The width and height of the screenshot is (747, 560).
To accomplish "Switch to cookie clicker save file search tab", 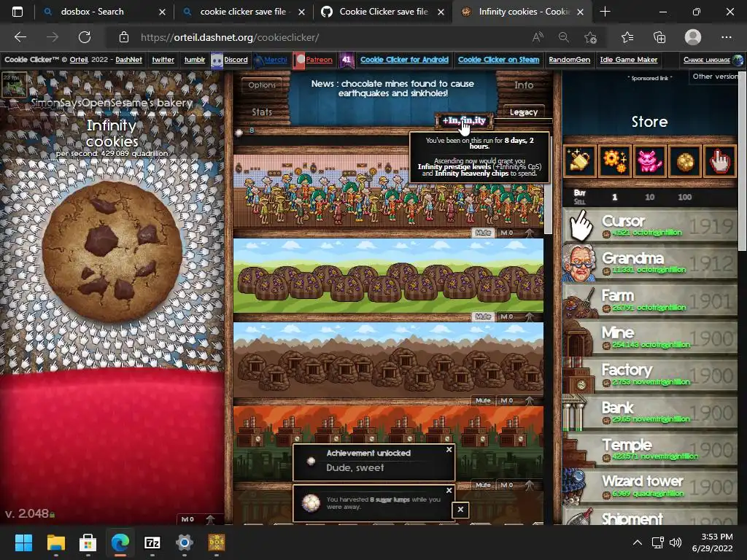I will 243,12.
